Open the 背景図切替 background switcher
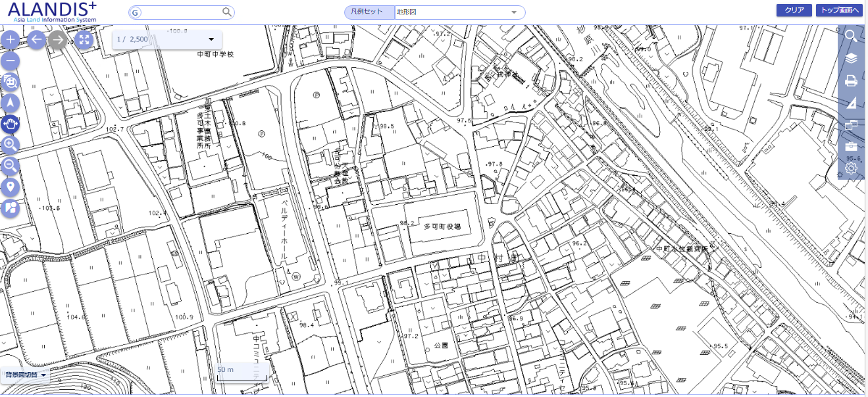This screenshot has height=397, width=868. [26, 375]
